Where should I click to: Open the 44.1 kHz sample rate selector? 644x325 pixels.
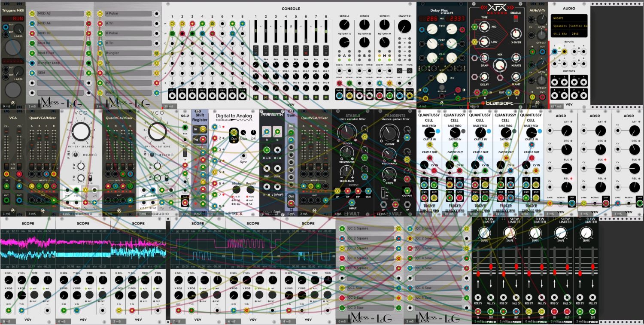[x=560, y=33]
